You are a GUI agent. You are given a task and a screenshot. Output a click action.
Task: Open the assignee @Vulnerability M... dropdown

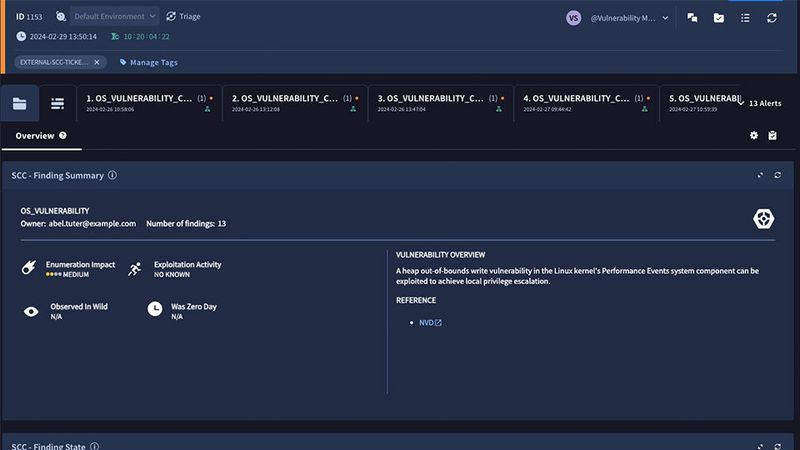[x=630, y=18]
